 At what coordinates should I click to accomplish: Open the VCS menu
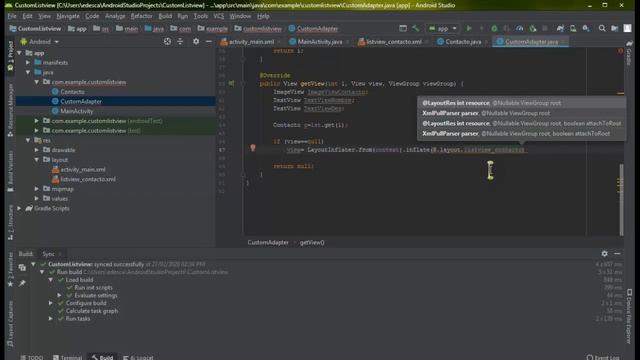219,16
